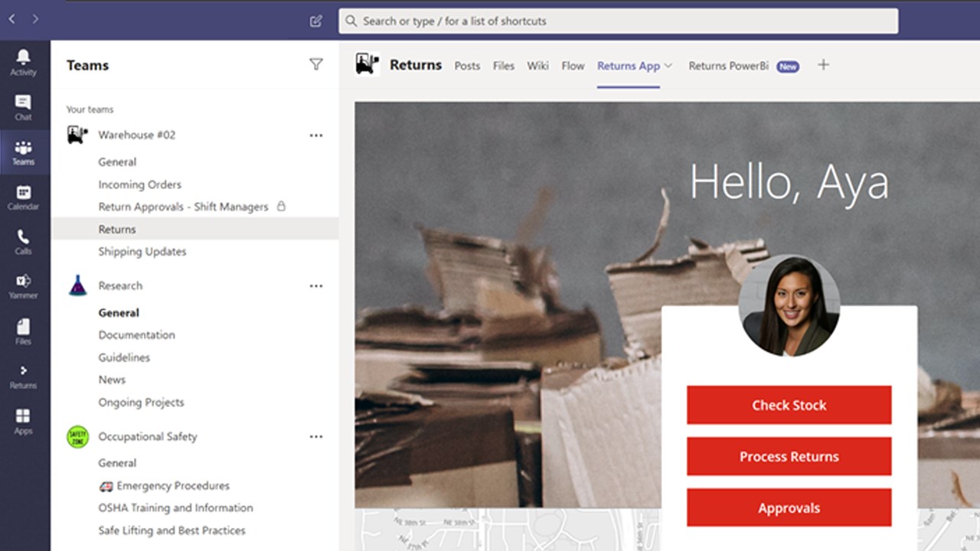Click the Check Stock button
The image size is (980, 551).
tap(789, 405)
